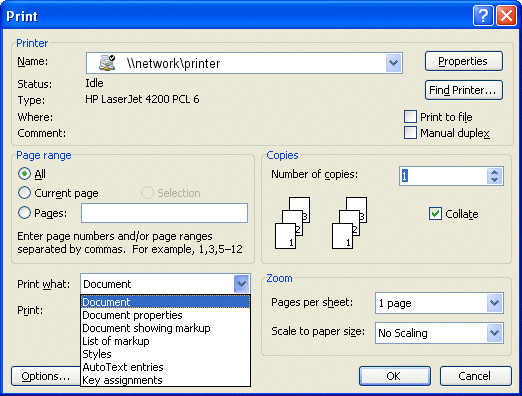Image resolution: width=522 pixels, height=396 pixels.
Task: Open the printer Name dropdown
Action: click(x=394, y=63)
